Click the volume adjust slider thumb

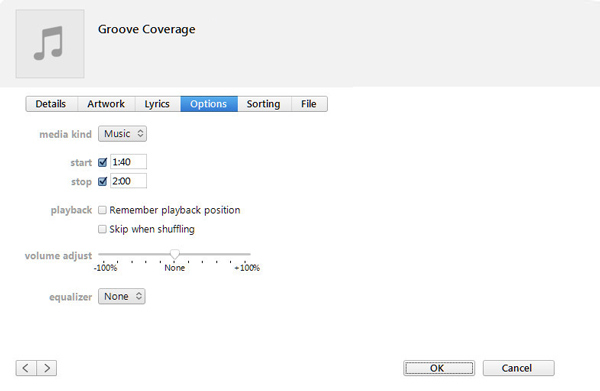click(x=175, y=254)
